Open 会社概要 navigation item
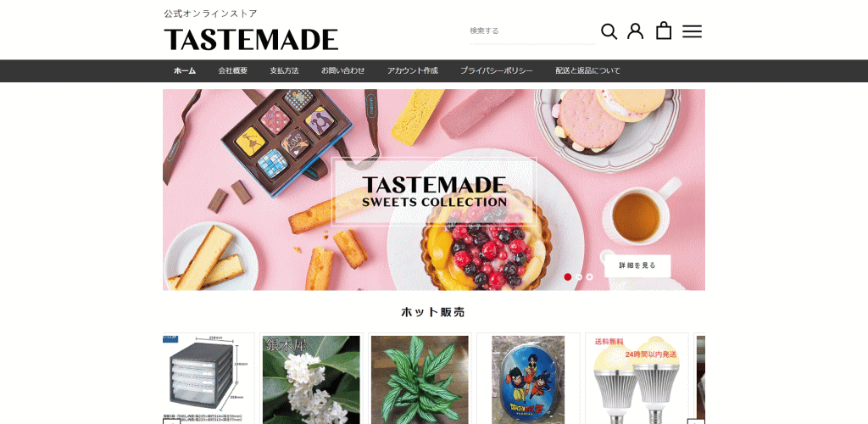Viewport: 868px width, 424px height. tap(232, 71)
